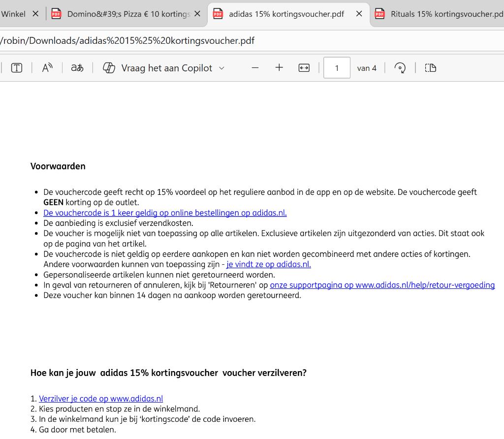Open link 'De vouchercode is 1 keer geldig'
This screenshot has height=439, width=504.
pos(165,213)
